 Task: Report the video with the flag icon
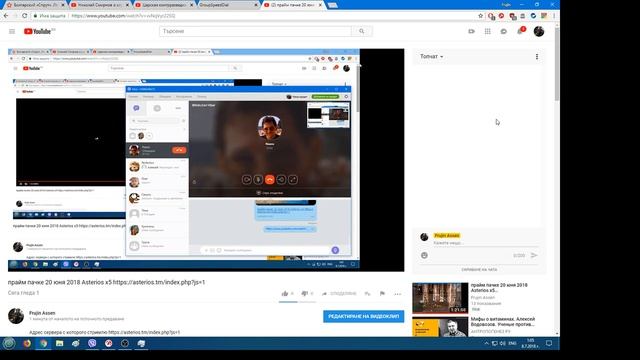tap(382, 293)
